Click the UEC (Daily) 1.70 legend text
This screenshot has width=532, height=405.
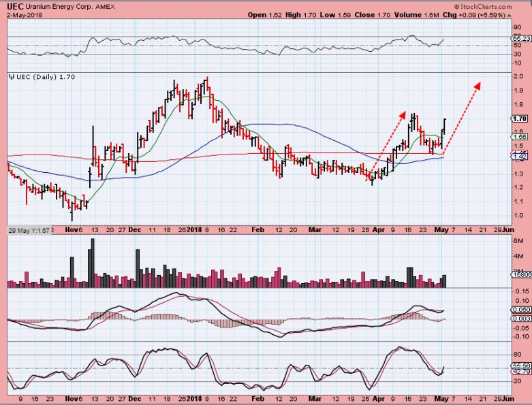coord(46,77)
